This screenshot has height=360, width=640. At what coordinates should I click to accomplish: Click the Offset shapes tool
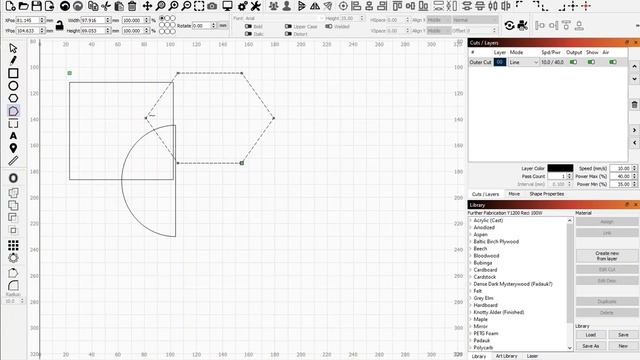pos(13,178)
